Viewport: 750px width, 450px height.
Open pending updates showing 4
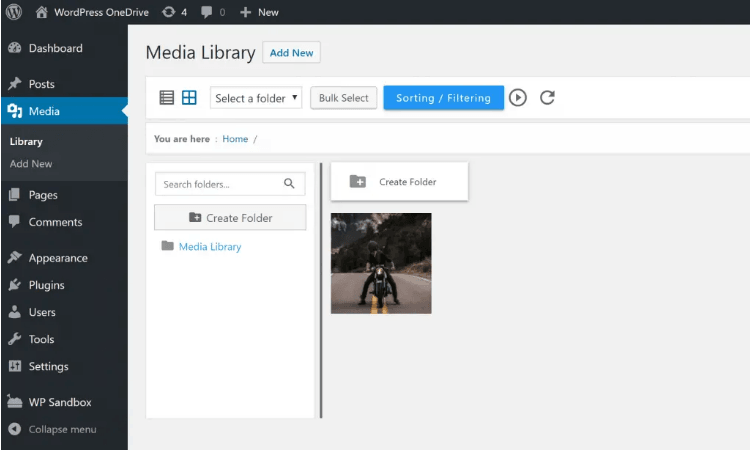(x=175, y=12)
